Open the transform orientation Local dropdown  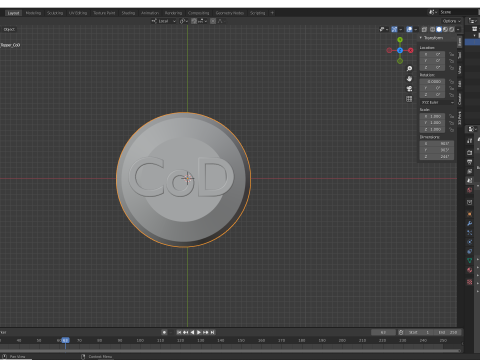pyautogui.click(x=164, y=21)
